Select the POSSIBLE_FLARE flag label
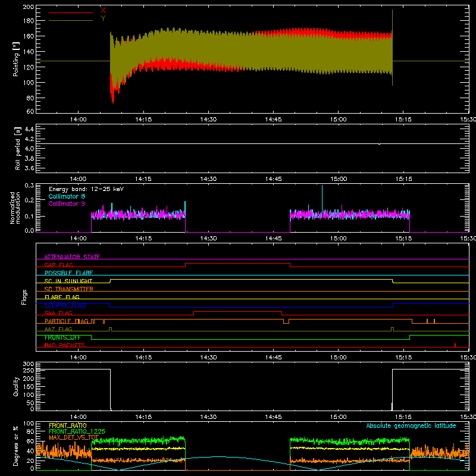The height and width of the screenshot is (476, 476). coord(68,273)
